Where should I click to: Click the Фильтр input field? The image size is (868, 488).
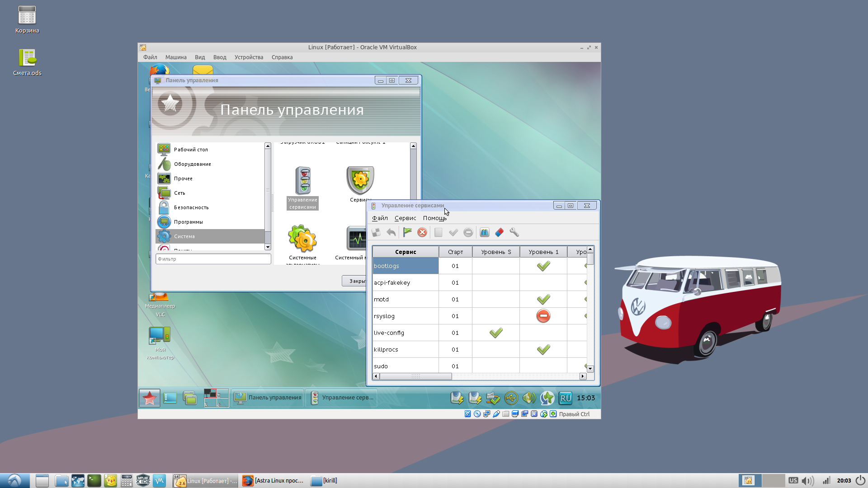[213, 259]
